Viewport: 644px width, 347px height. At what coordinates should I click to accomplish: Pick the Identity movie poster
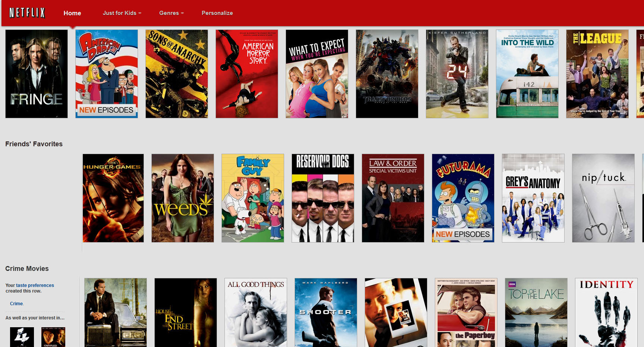click(606, 313)
